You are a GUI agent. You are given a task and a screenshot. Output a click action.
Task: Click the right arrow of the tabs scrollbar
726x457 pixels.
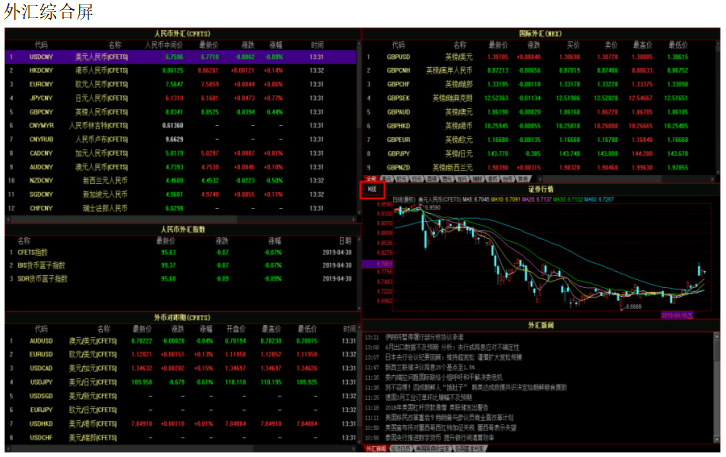[x=713, y=179]
